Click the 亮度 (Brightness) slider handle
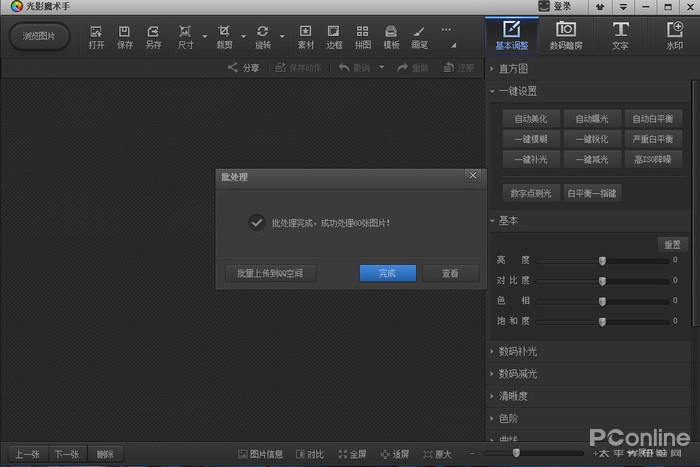This screenshot has height=467, width=700. point(602,260)
